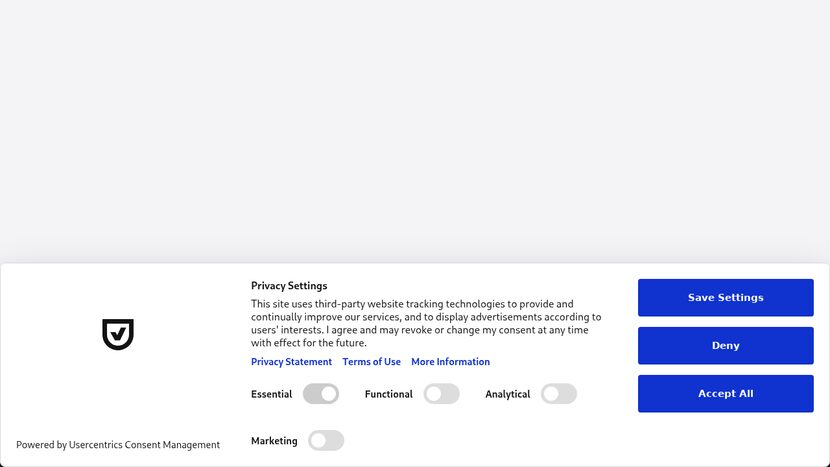Enable the Marketing consent switch
This screenshot has width=830, height=467.
tap(326, 441)
